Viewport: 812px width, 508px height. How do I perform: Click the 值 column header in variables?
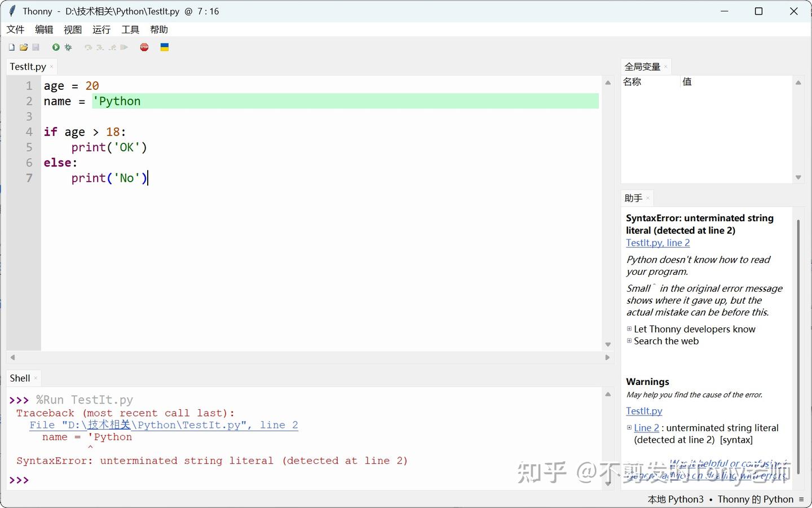click(736, 82)
